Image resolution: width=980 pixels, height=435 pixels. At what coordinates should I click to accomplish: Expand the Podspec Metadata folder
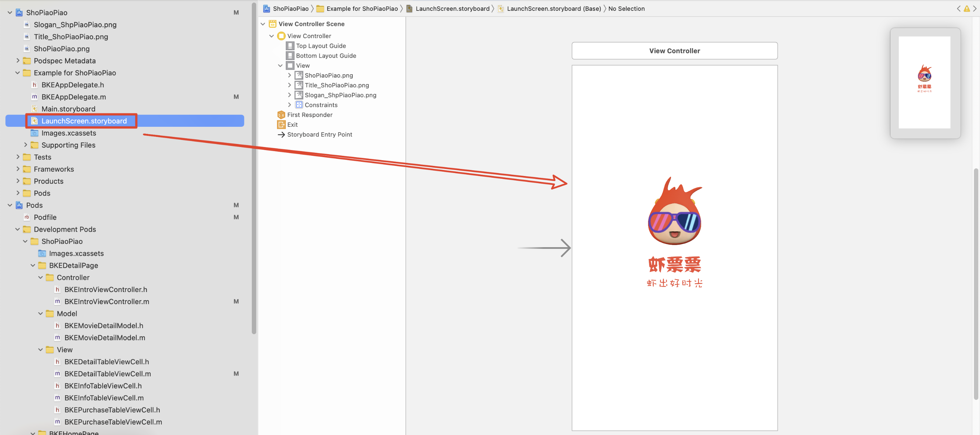click(18, 60)
